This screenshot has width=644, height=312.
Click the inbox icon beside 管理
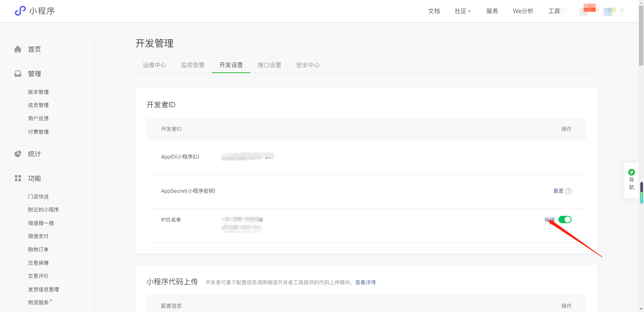click(18, 74)
